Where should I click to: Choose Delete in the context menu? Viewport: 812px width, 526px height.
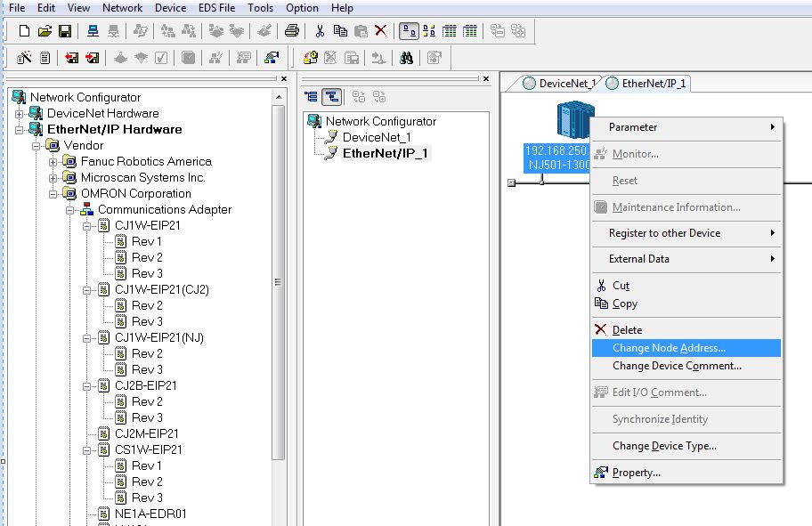tap(686, 330)
